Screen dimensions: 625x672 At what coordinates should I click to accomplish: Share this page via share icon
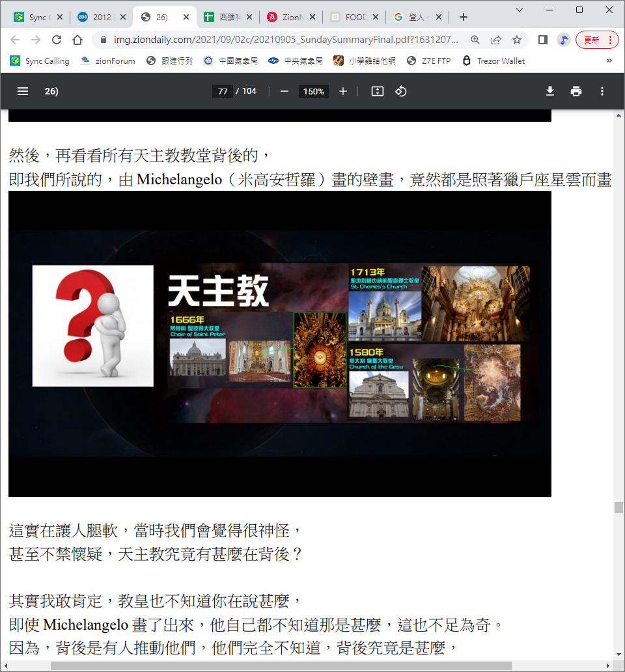tap(496, 40)
